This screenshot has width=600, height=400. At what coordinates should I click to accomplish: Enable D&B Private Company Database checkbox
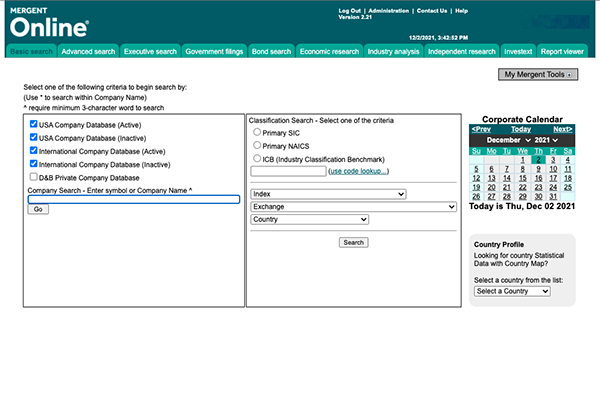(x=34, y=177)
